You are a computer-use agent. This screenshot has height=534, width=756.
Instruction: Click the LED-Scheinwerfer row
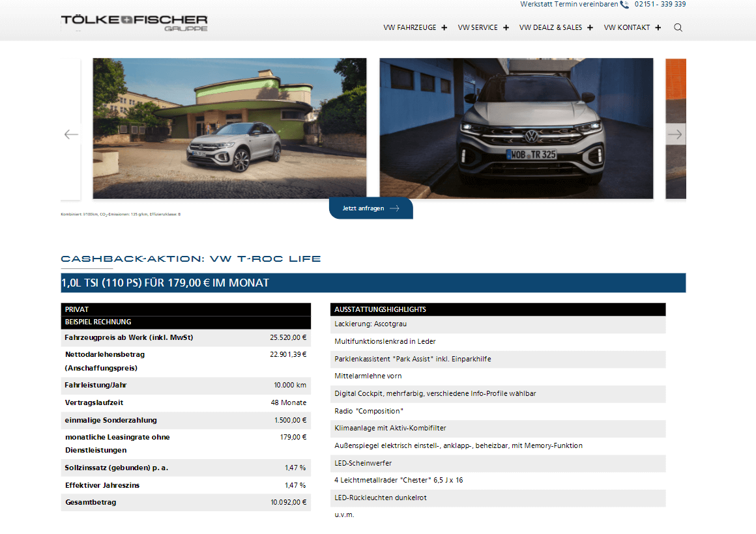(498, 463)
